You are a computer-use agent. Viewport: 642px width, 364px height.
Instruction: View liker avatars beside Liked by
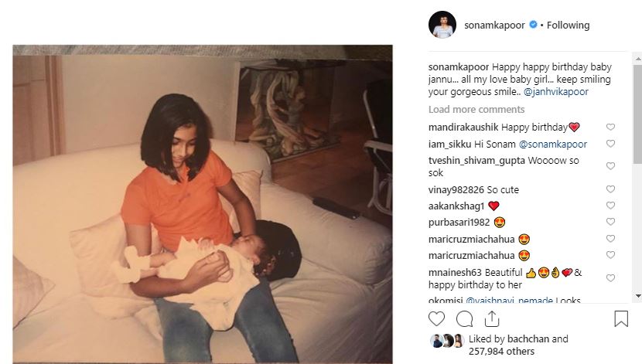[x=447, y=341]
